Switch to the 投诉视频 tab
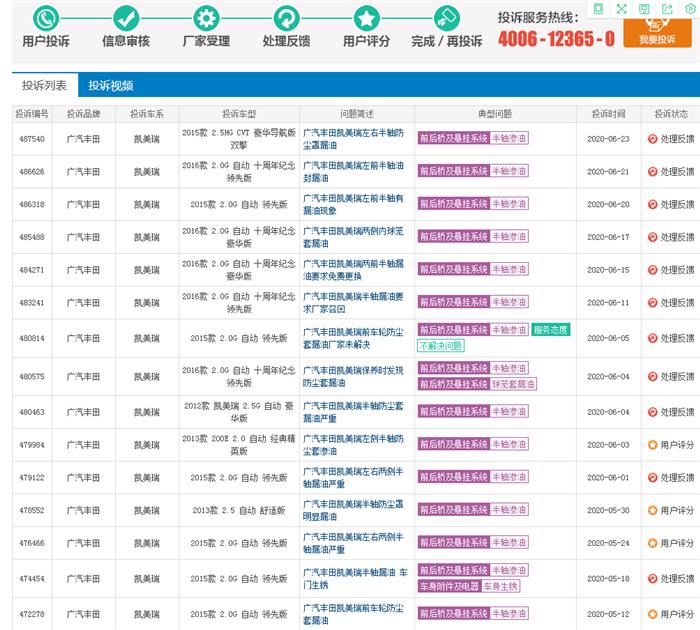 [x=111, y=85]
